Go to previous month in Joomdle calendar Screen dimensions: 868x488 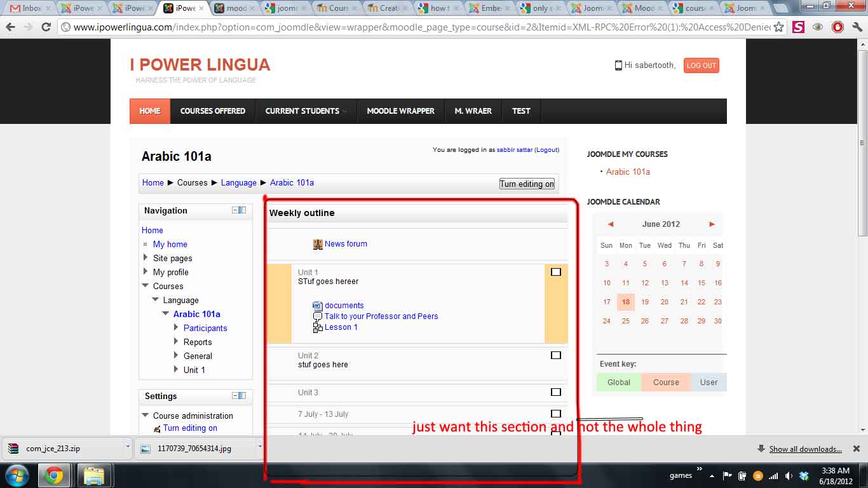click(610, 224)
